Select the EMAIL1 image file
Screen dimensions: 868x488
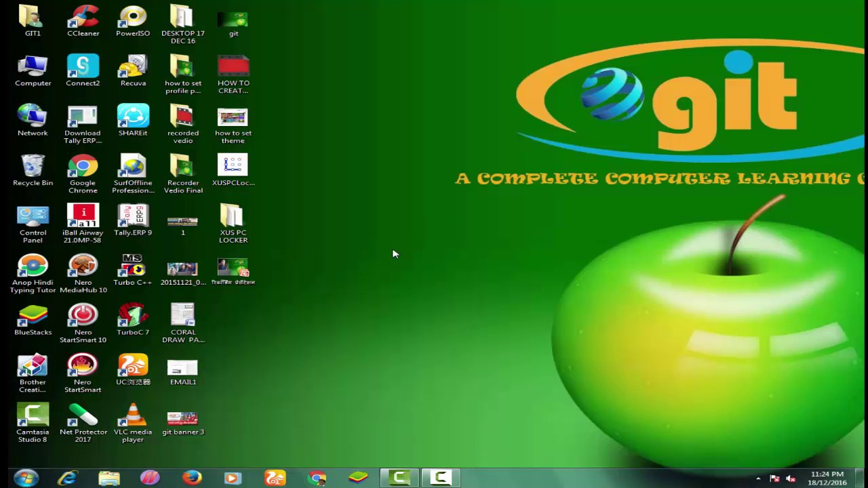coord(183,373)
